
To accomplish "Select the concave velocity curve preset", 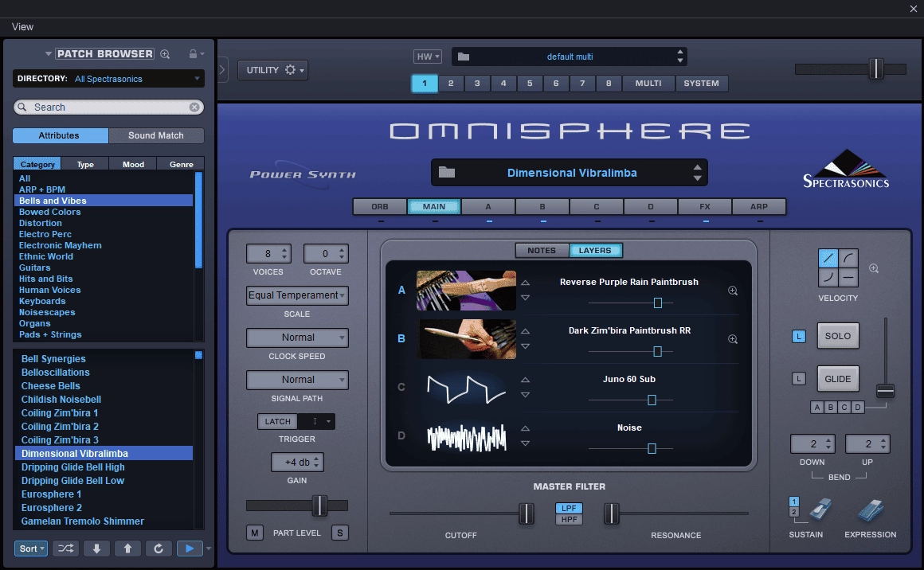I will tap(828, 277).
